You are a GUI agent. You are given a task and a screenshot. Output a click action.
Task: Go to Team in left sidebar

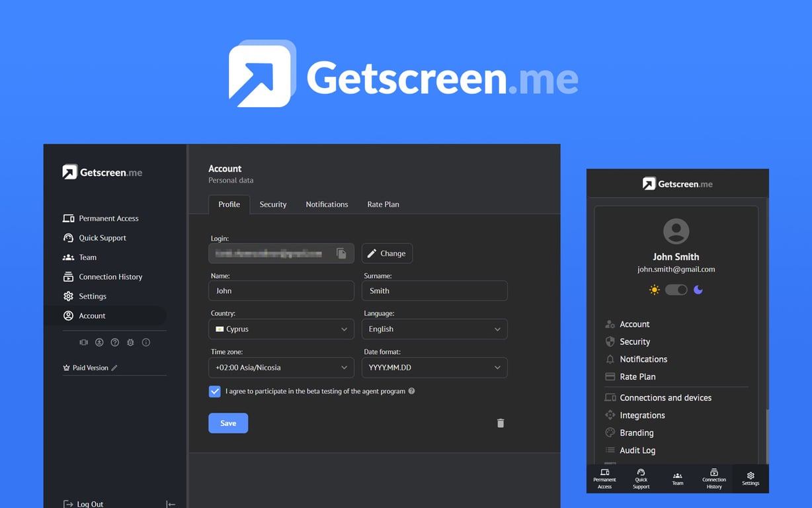click(80, 257)
